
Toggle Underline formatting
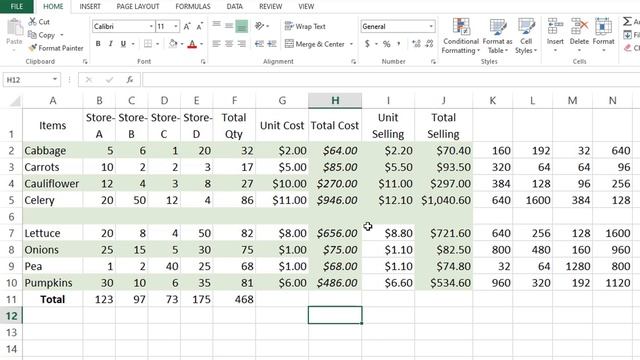123,44
